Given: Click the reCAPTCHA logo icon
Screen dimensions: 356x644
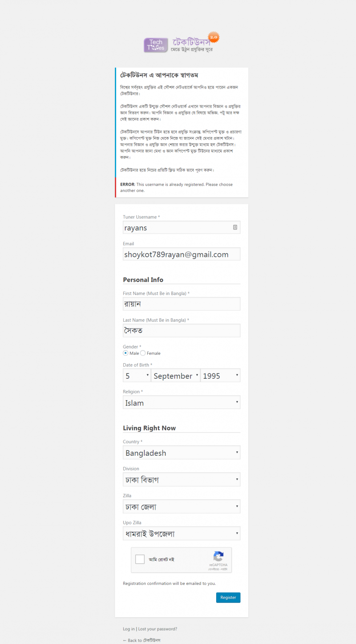Looking at the screenshot, I should (x=218, y=557).
